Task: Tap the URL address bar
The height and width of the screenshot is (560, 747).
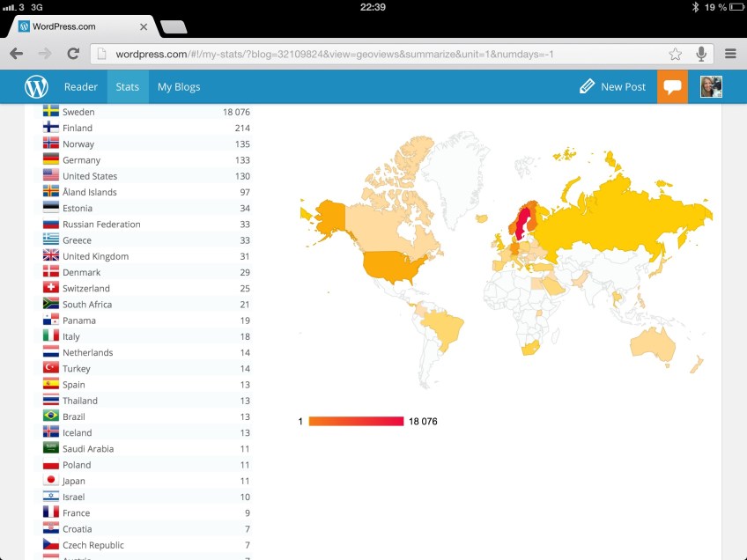Action: pos(379,54)
